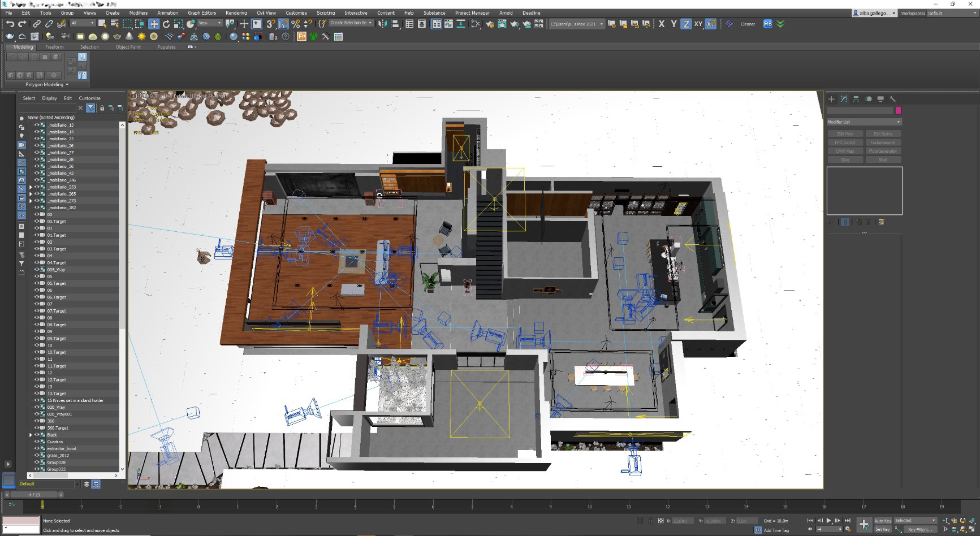Open the Graph Editors menu
This screenshot has width=980, height=536.
[202, 12]
